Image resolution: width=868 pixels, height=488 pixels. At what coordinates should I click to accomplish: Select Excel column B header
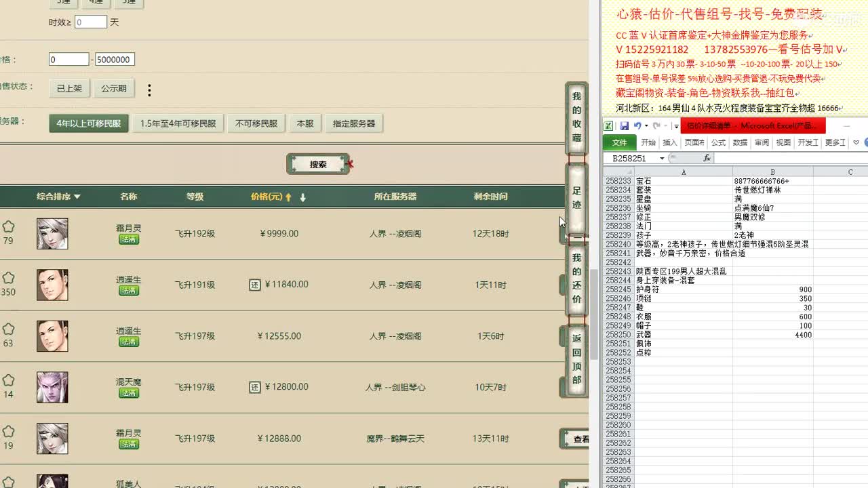[772, 172]
